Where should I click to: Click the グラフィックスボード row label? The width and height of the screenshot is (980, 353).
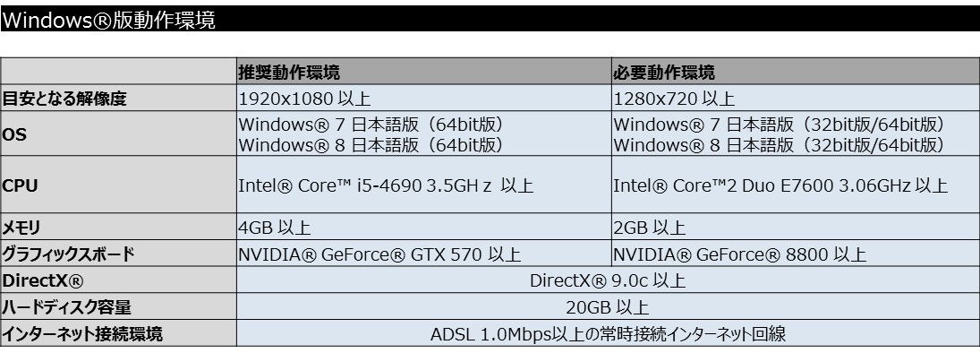pyautogui.click(x=118, y=254)
